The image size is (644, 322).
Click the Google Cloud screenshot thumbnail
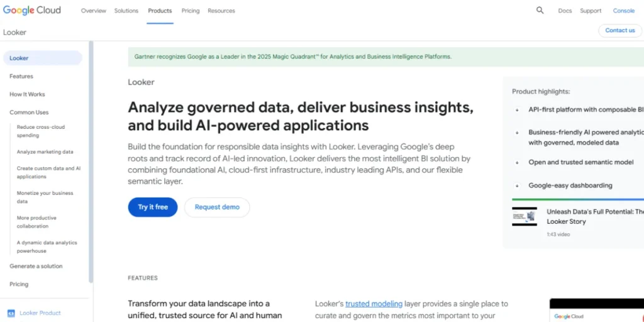click(x=597, y=310)
